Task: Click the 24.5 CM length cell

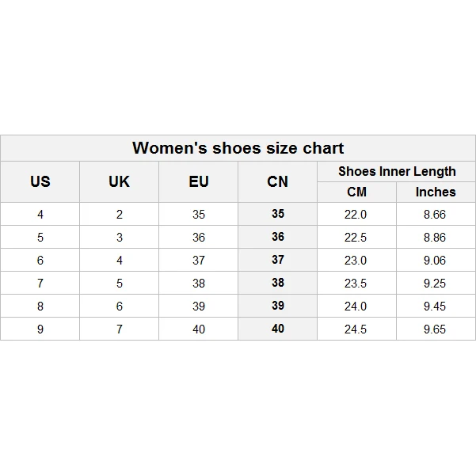Action: pyautogui.click(x=356, y=329)
